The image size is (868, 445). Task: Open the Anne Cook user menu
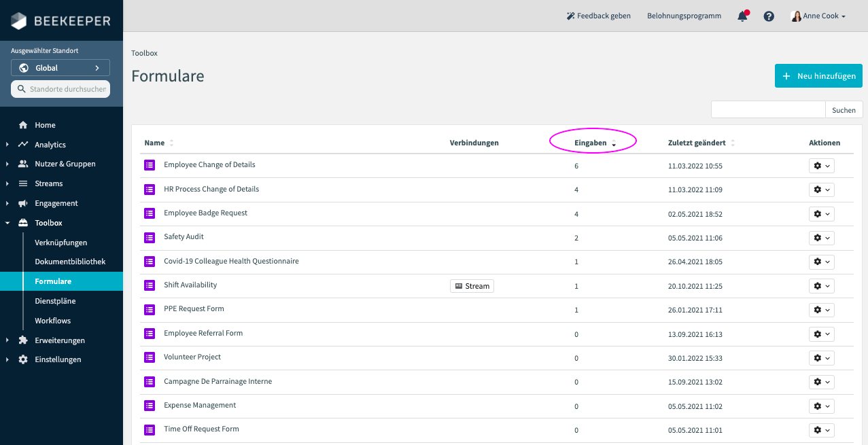point(818,16)
